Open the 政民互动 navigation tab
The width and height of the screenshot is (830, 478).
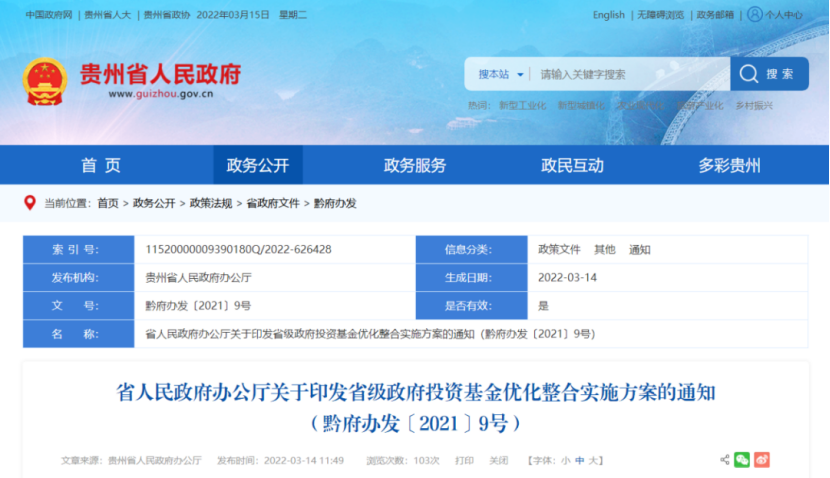tap(572, 165)
